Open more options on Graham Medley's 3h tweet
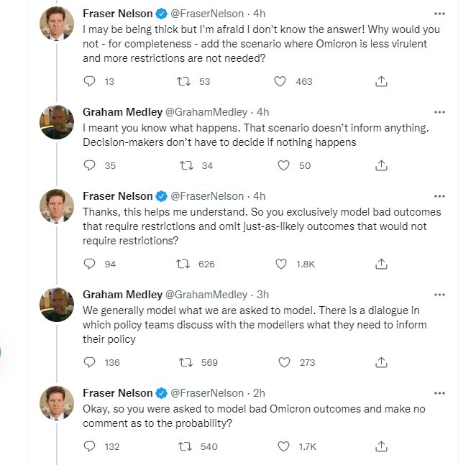 pos(439,295)
